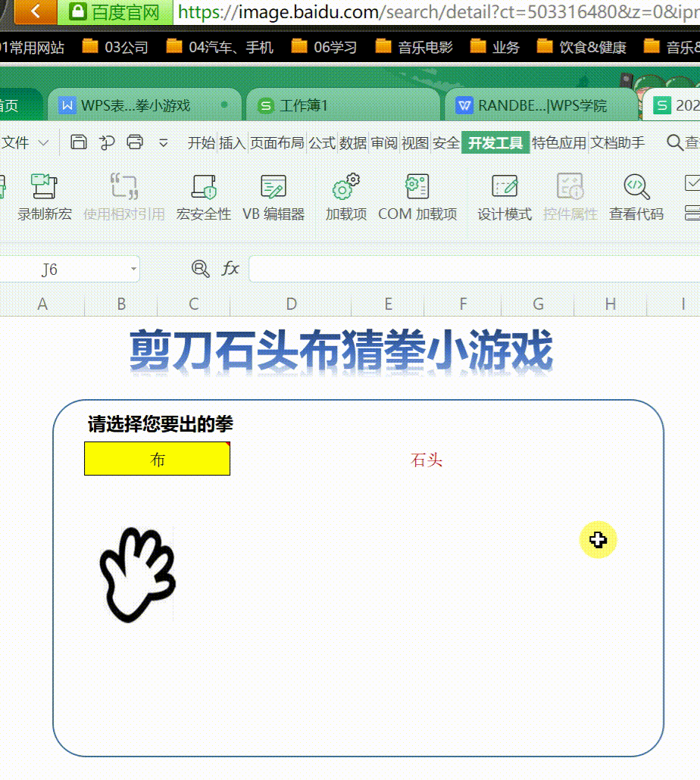Click the 使用相对引用 button
Image resolution: width=700 pixels, height=780 pixels.
coord(124,197)
